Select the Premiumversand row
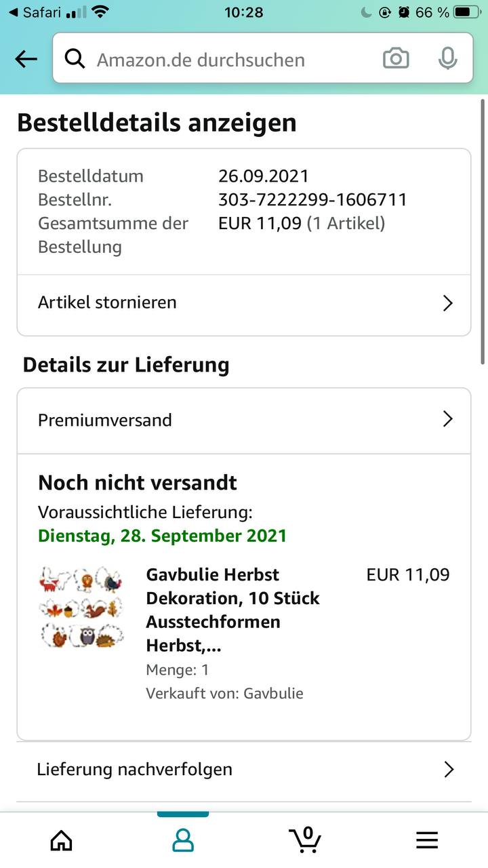This screenshot has height=868, width=488. coord(203,420)
